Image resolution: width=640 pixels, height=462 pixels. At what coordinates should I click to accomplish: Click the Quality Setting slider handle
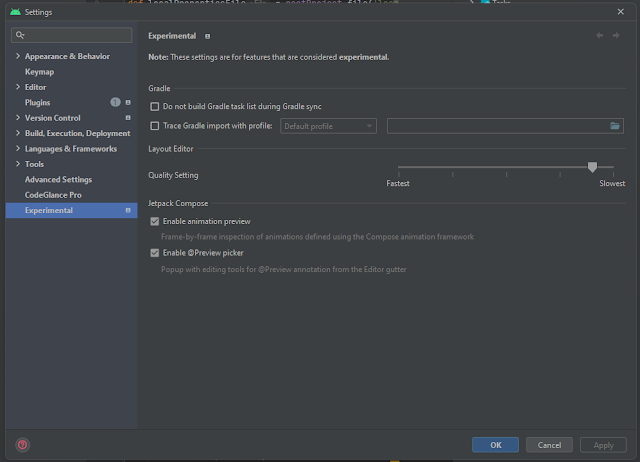coord(592,168)
